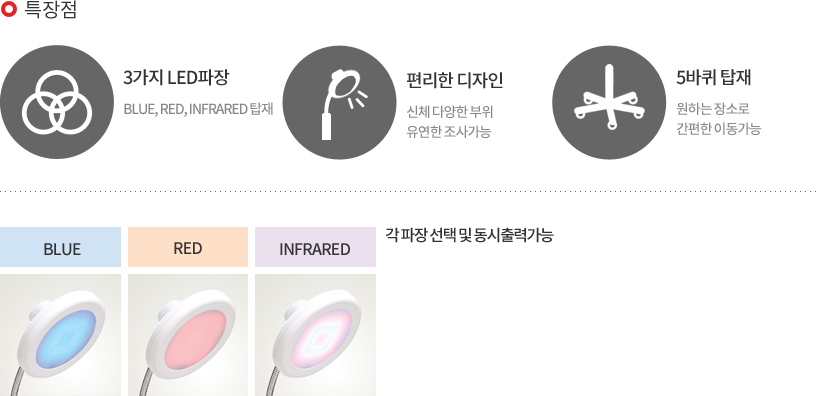Click the 간편한 이동가능 text line
Image resolution: width=820 pixels, height=396 pixels.
[x=719, y=129]
